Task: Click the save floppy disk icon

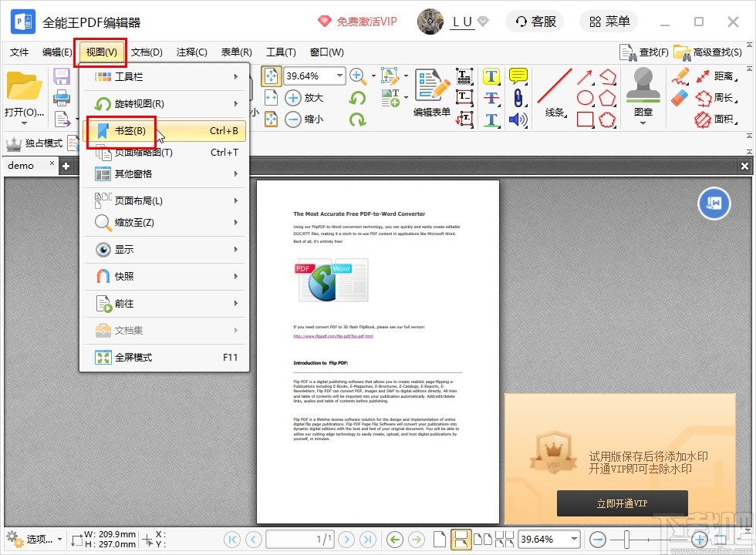Action: point(62,76)
